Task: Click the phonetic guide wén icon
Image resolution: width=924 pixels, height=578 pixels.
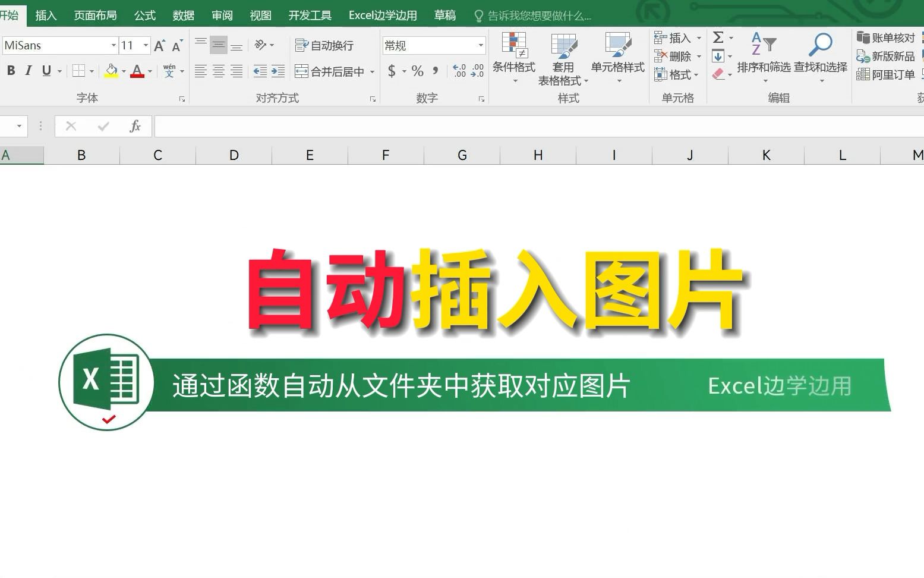Action: coord(169,71)
